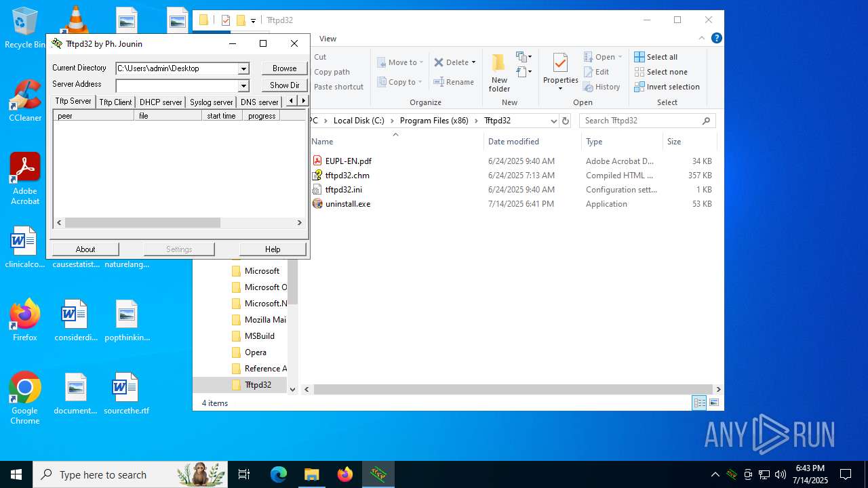
Task: Switch Explorer to large icons view
Action: click(x=714, y=403)
